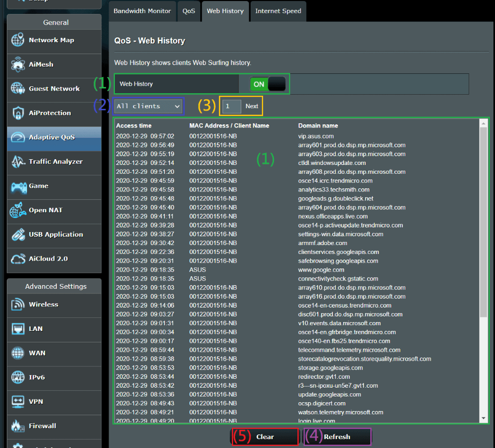The height and width of the screenshot is (448, 495).
Task: Open the VPN menu label
Action: click(36, 402)
